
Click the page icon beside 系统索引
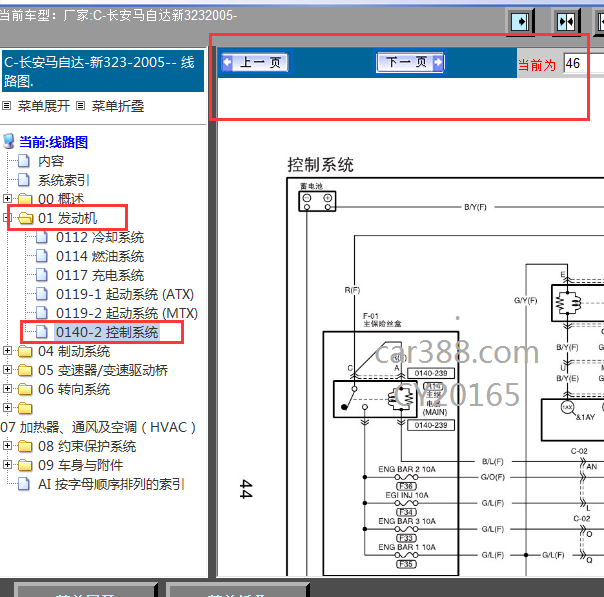tap(24, 180)
